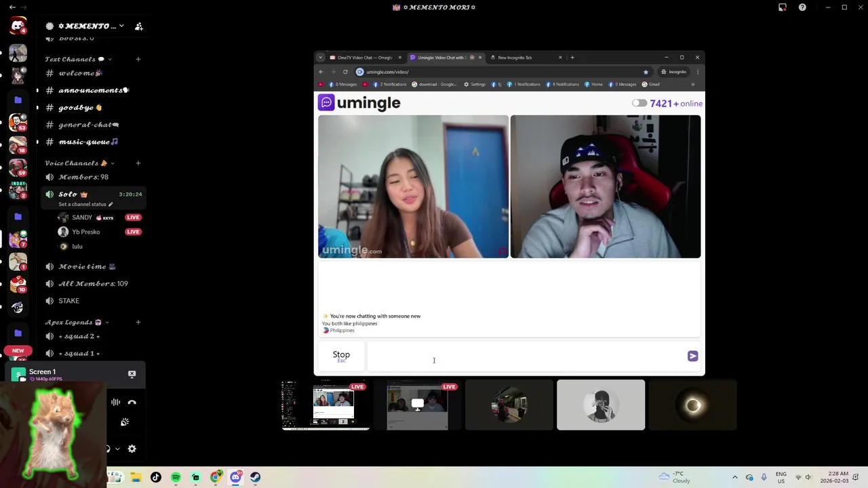The width and height of the screenshot is (868, 488).
Task: Disconnect from voice call icon
Action: tap(132, 403)
